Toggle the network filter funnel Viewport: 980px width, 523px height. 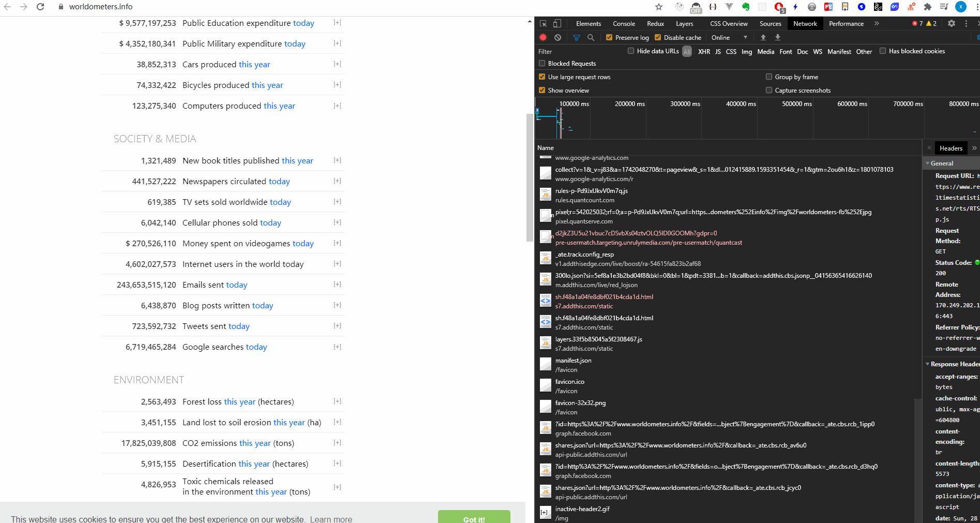pos(576,37)
